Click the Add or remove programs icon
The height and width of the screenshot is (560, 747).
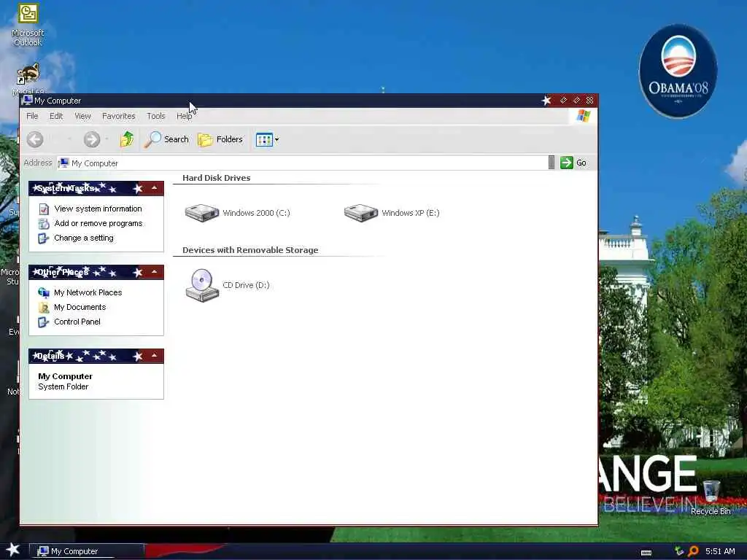pos(44,223)
